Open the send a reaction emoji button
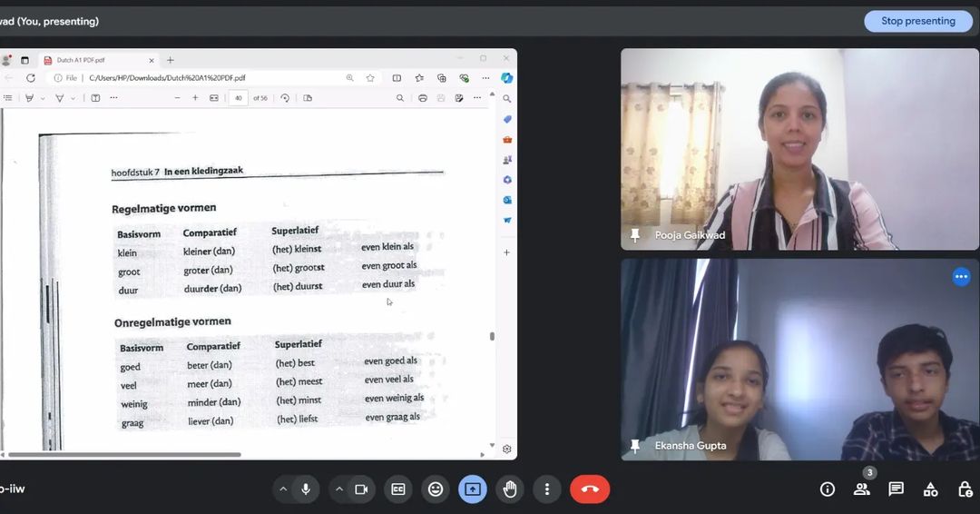 (x=436, y=489)
